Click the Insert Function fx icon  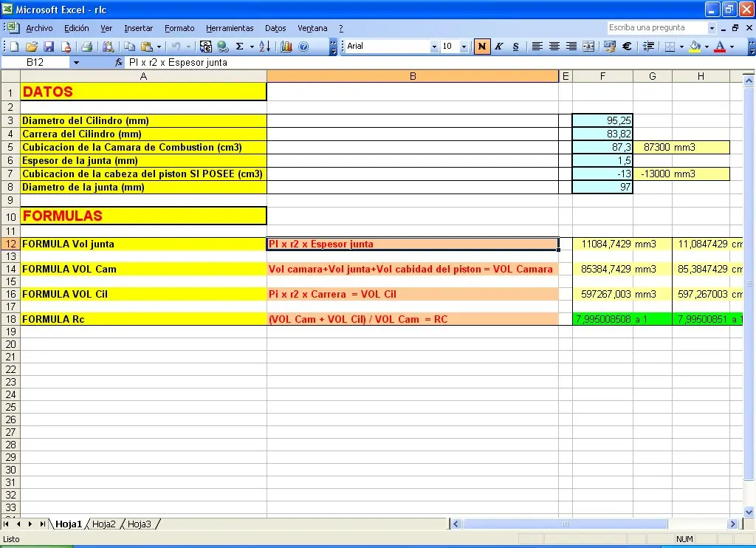(x=119, y=62)
